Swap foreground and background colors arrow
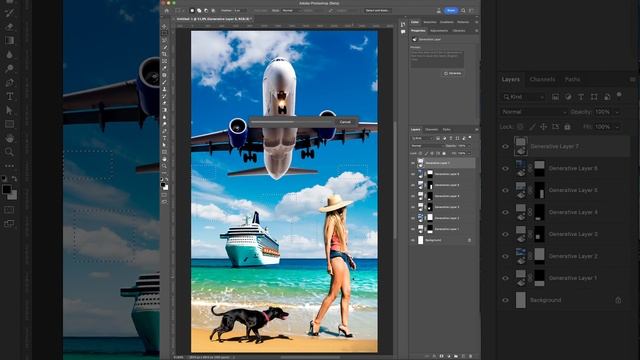640x360 pixels. click(14, 179)
